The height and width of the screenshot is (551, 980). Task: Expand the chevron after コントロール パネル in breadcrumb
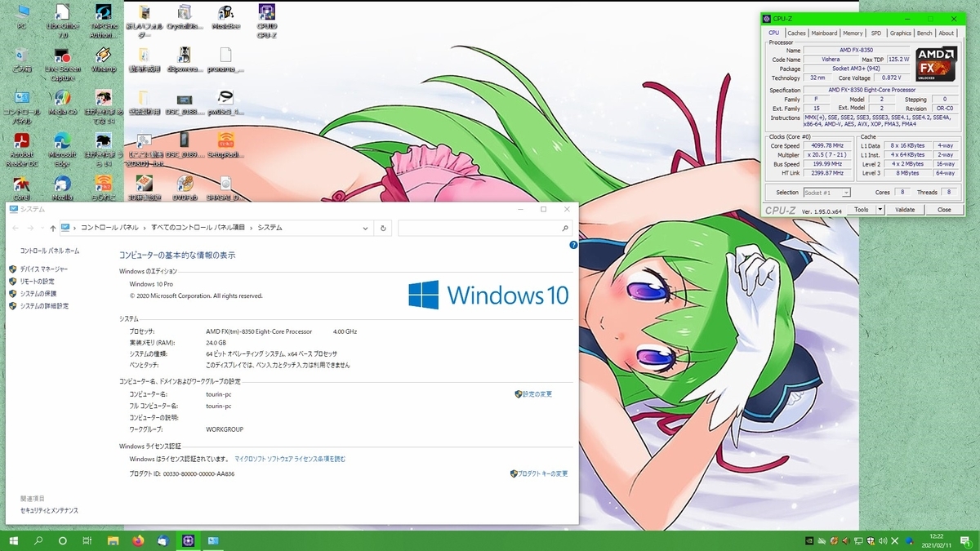(x=145, y=228)
